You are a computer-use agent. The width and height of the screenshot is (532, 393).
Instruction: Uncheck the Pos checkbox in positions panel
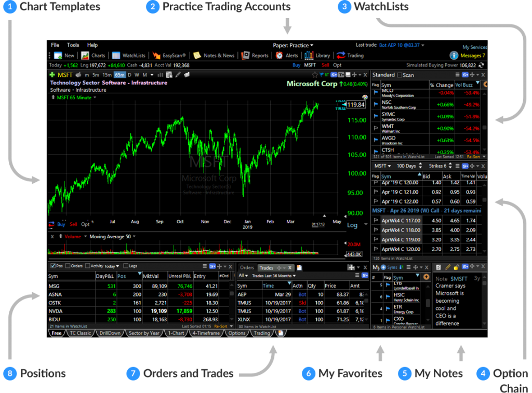52,266
